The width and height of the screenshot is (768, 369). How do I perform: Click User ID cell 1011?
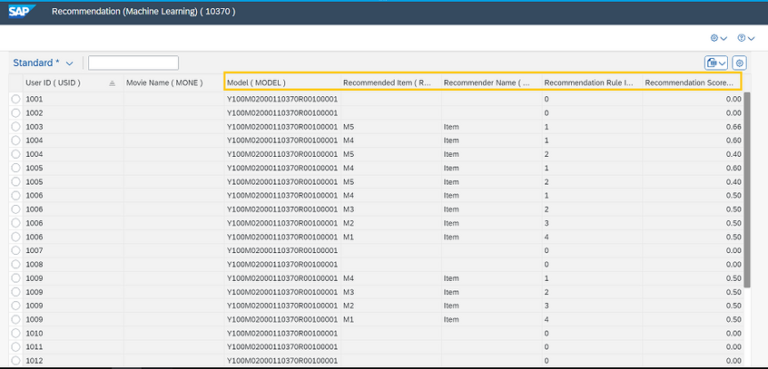coord(34,347)
